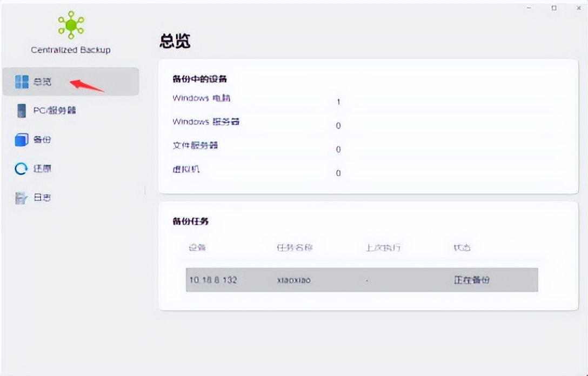Click the PC/服务器 server icon in sidebar

[x=22, y=110]
